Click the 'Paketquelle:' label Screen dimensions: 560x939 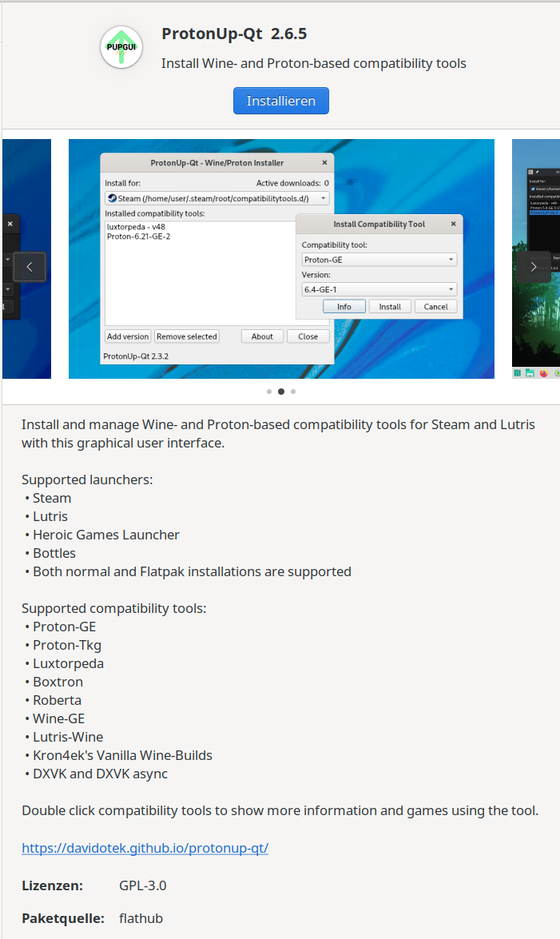click(63, 919)
